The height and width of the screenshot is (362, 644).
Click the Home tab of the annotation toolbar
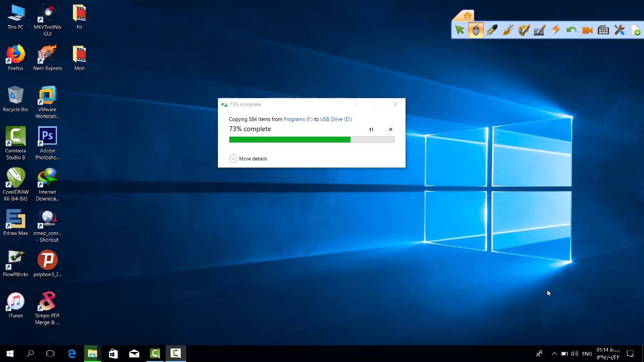[467, 16]
